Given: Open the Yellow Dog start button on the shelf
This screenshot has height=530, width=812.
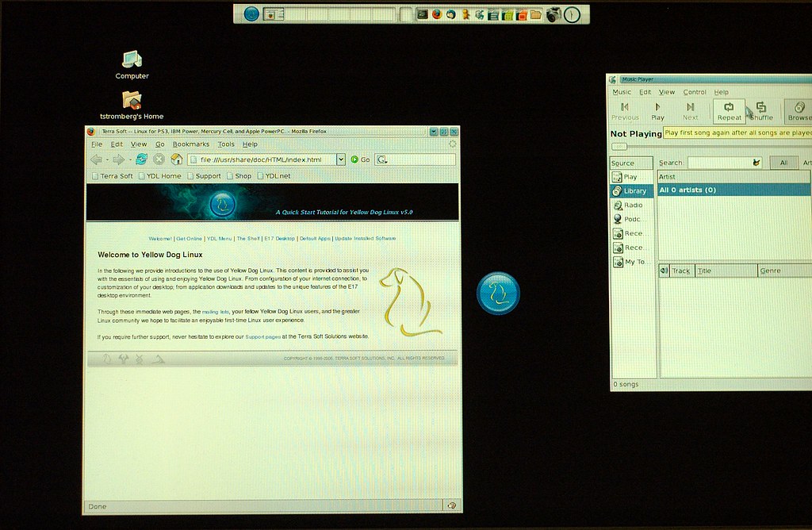Looking at the screenshot, I should [251, 14].
